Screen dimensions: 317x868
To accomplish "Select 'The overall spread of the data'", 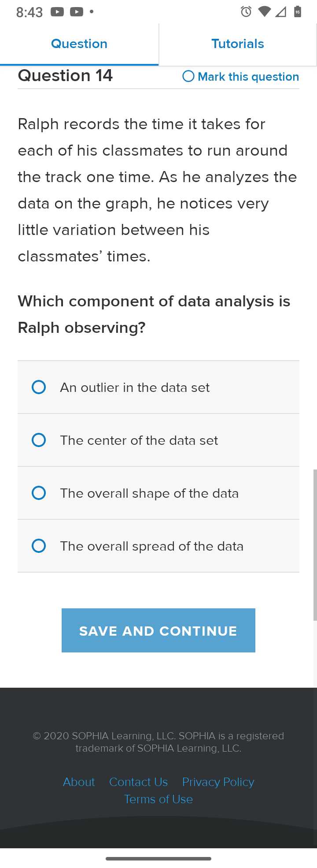I will click(158, 546).
